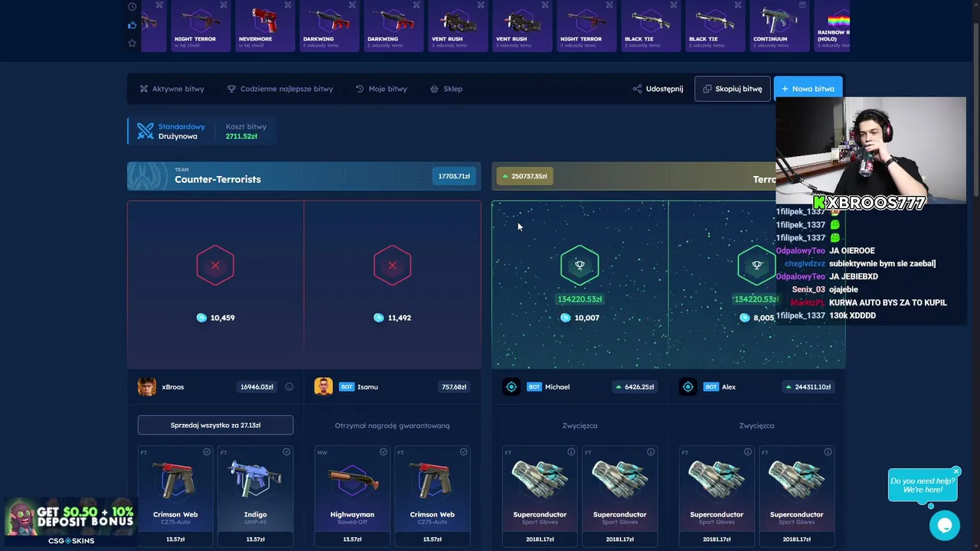This screenshot has height=551, width=980.
Task: Click the corner icon on the Continuum drop card
Action: click(802, 5)
